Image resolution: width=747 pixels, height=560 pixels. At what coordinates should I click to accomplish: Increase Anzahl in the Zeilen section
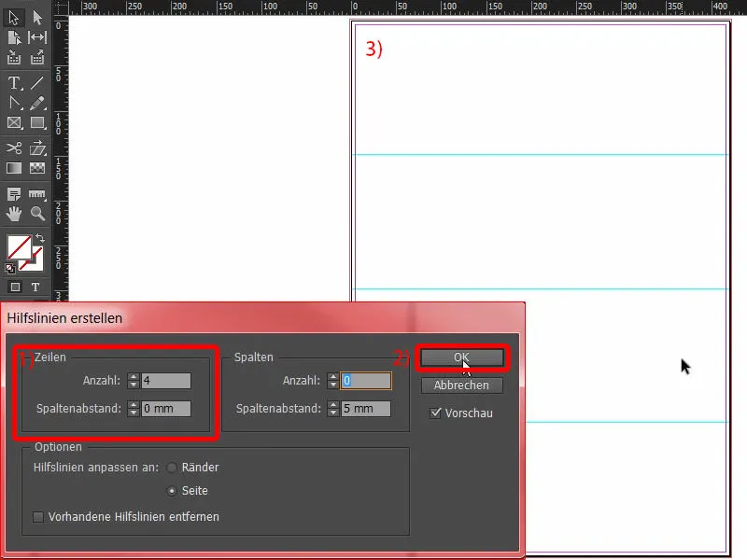point(133,377)
